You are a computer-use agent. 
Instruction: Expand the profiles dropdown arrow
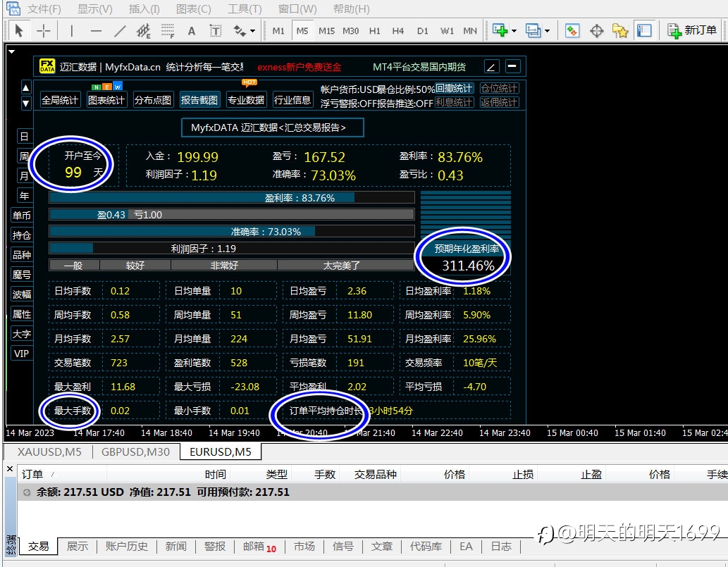[x=547, y=31]
